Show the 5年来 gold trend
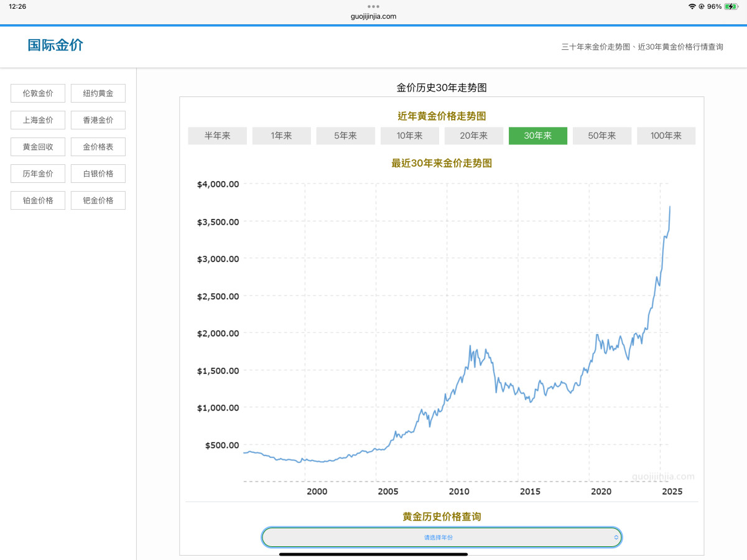747x560 pixels. (x=345, y=136)
